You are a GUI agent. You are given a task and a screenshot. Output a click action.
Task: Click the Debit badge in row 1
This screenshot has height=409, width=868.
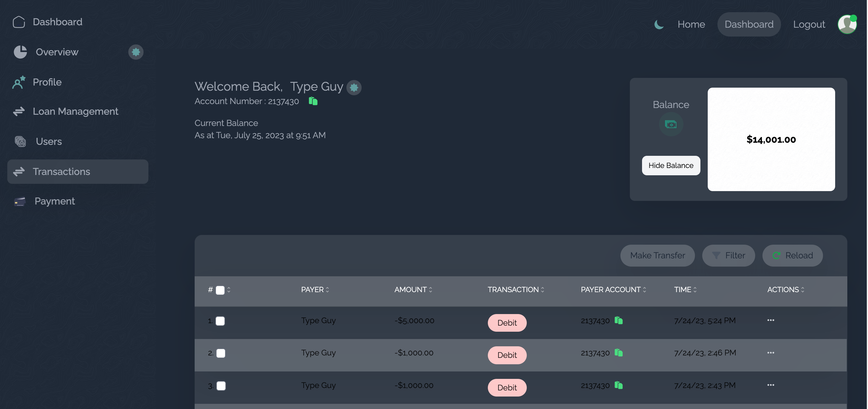[x=507, y=323]
